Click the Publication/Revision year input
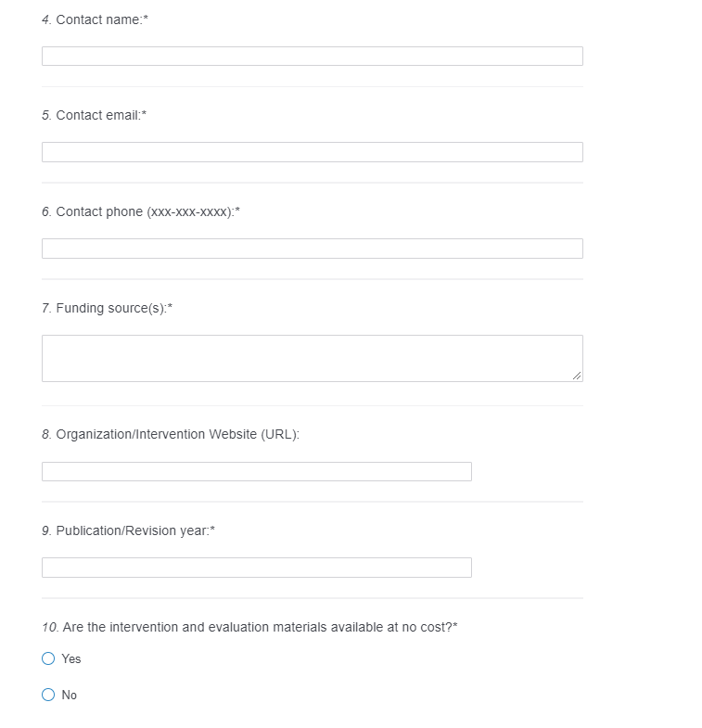This screenshot has width=702, height=728. pos(256,568)
